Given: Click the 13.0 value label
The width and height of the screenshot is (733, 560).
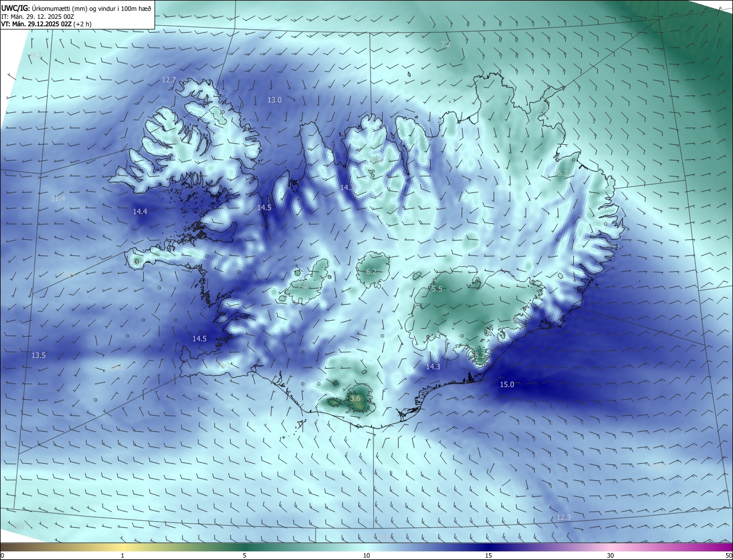Looking at the screenshot, I should coord(274,100).
